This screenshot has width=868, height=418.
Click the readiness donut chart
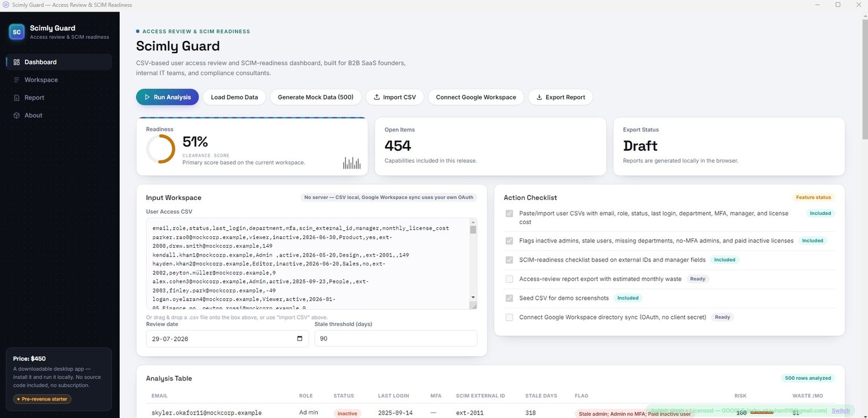pyautogui.click(x=160, y=149)
